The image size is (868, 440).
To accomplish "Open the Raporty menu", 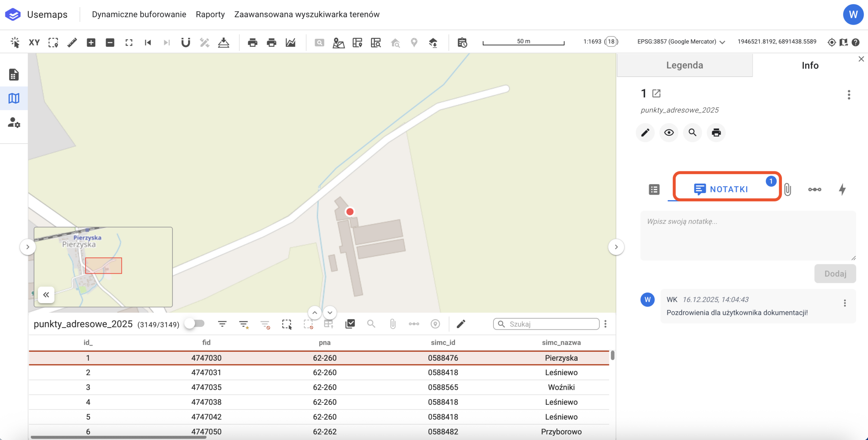I will coord(210,14).
